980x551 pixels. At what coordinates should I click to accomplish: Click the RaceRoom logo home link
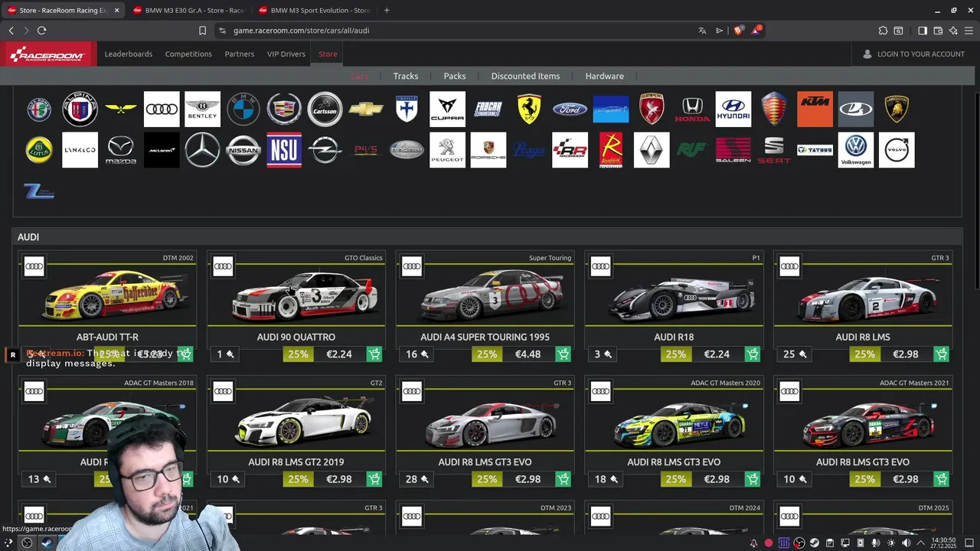click(48, 54)
